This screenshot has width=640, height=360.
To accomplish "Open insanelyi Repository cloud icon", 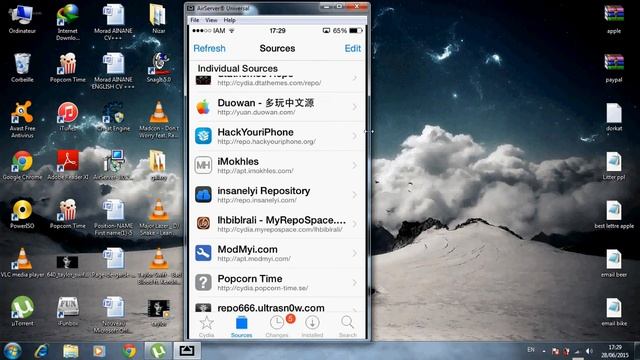I will pyautogui.click(x=203, y=195).
